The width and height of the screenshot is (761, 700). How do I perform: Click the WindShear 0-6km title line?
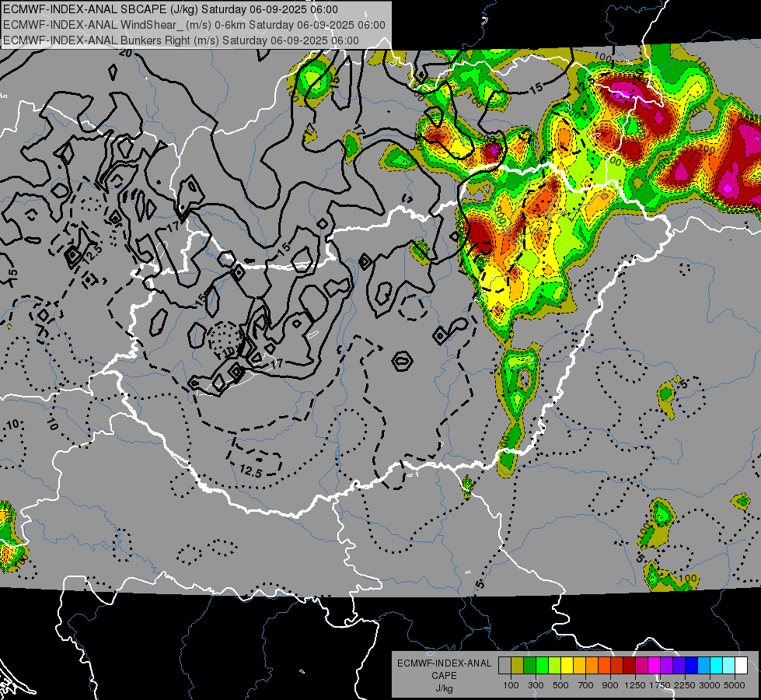[194, 25]
